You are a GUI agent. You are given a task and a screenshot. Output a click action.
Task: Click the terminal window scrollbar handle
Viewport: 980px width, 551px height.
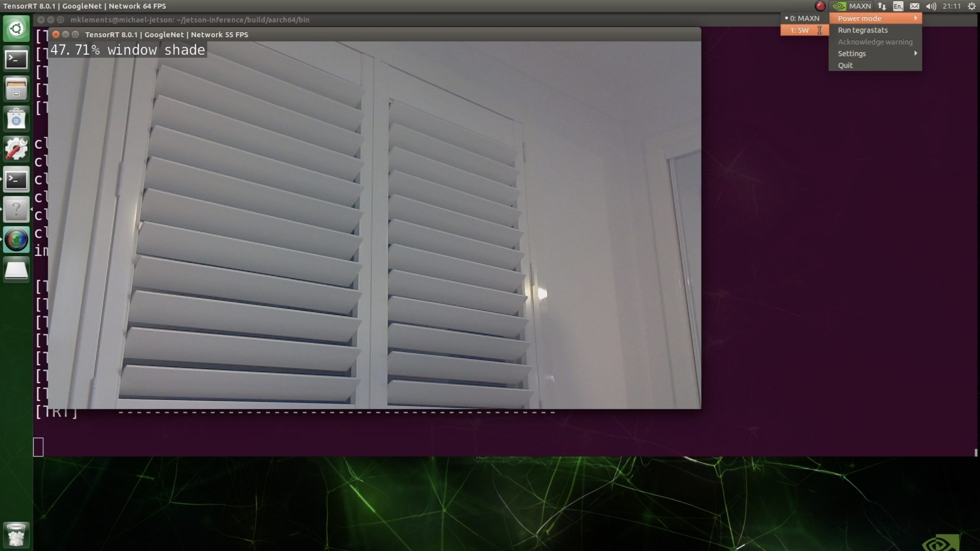(976, 452)
